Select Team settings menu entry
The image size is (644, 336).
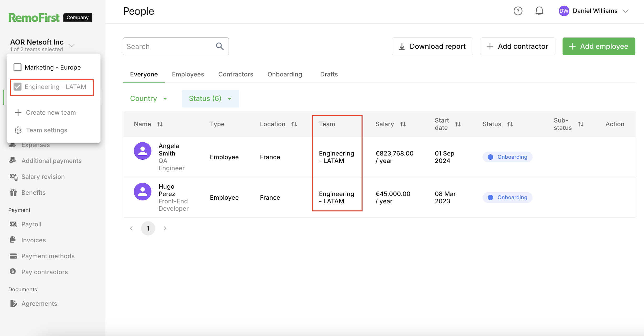(x=53, y=130)
